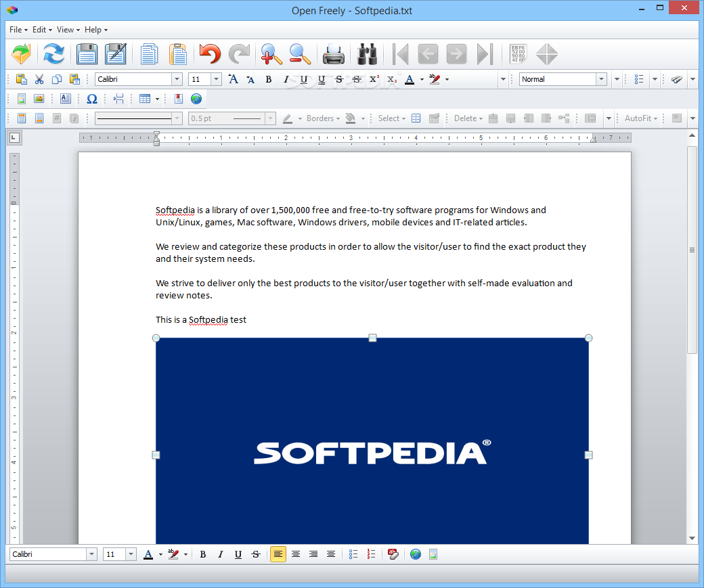Open the Help menu
Image resolution: width=704 pixels, height=588 pixels.
[96, 30]
